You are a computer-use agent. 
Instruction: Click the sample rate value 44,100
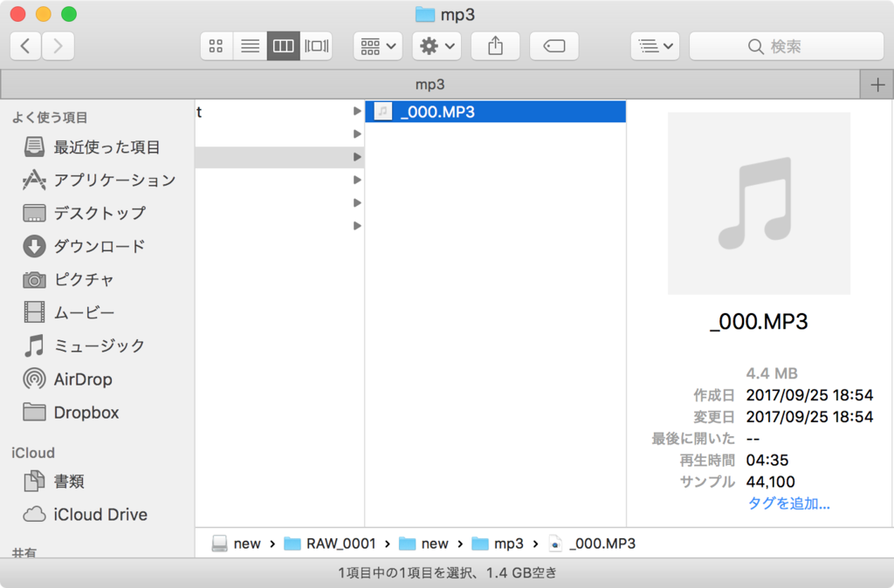click(771, 482)
